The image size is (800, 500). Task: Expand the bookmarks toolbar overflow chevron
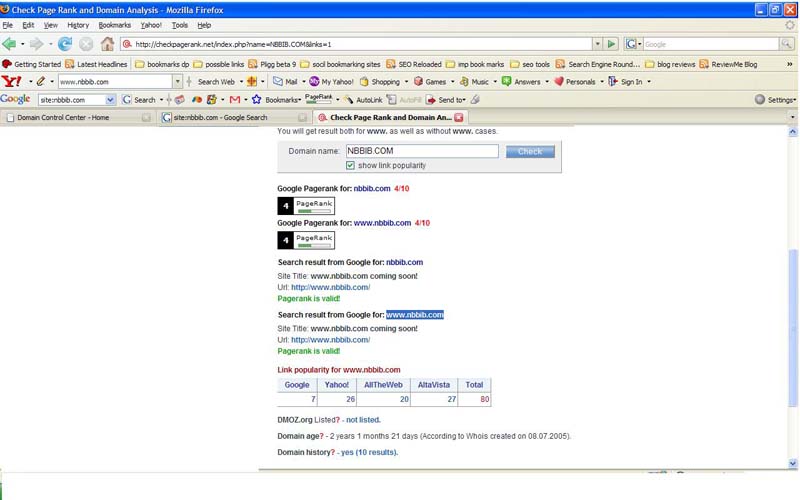tap(789, 64)
